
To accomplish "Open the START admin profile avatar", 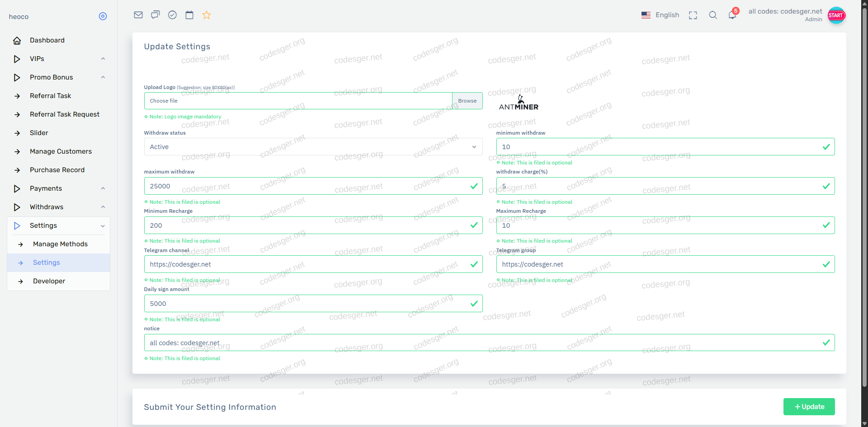I will (836, 15).
